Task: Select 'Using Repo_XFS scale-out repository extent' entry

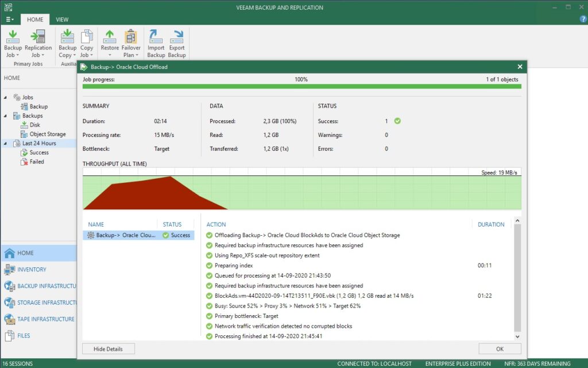Action: pos(263,255)
